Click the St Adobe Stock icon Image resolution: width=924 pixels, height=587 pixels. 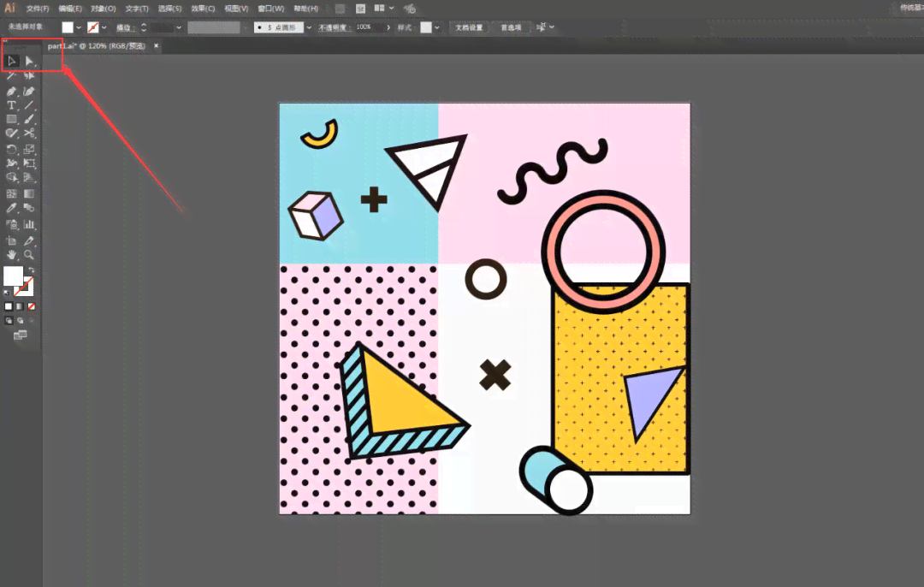coord(361,9)
